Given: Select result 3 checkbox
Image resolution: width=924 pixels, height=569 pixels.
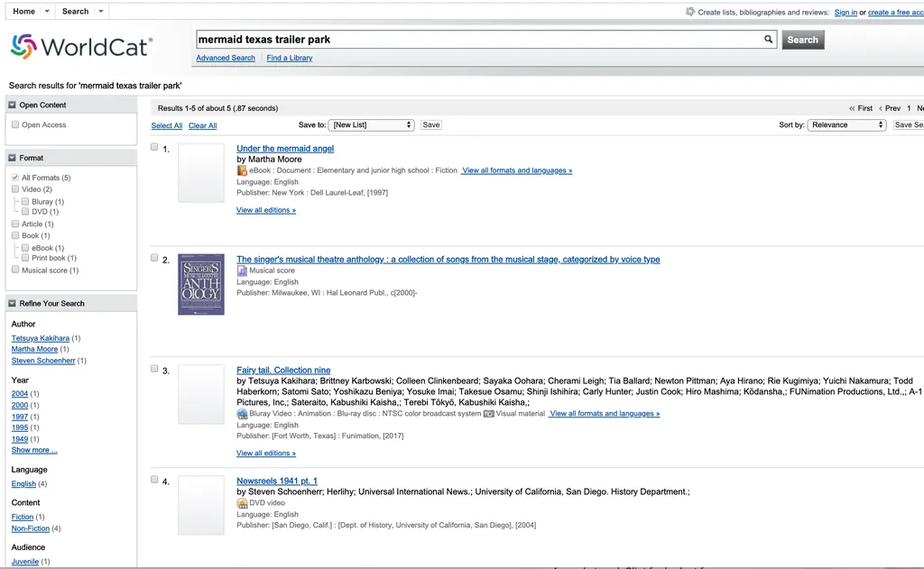Looking at the screenshot, I should 154,369.
